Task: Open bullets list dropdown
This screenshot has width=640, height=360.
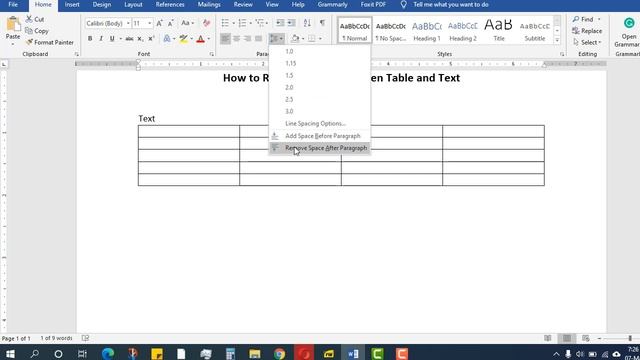Action: click(233, 23)
